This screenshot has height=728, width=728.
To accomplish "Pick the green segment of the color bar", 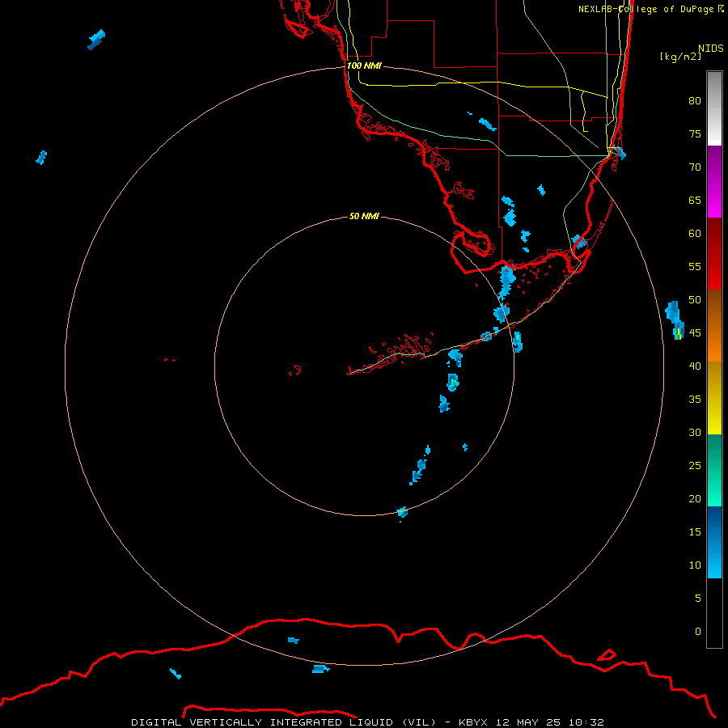I will [x=714, y=470].
